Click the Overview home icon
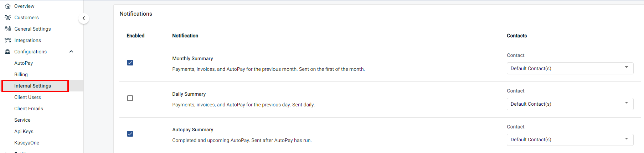 (8, 6)
